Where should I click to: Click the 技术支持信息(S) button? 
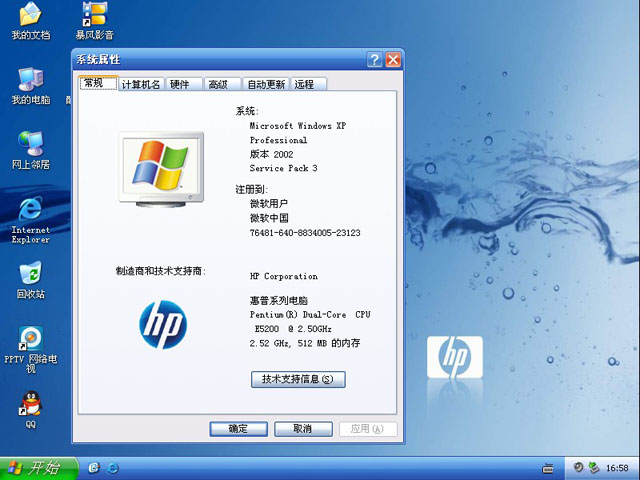tap(298, 379)
